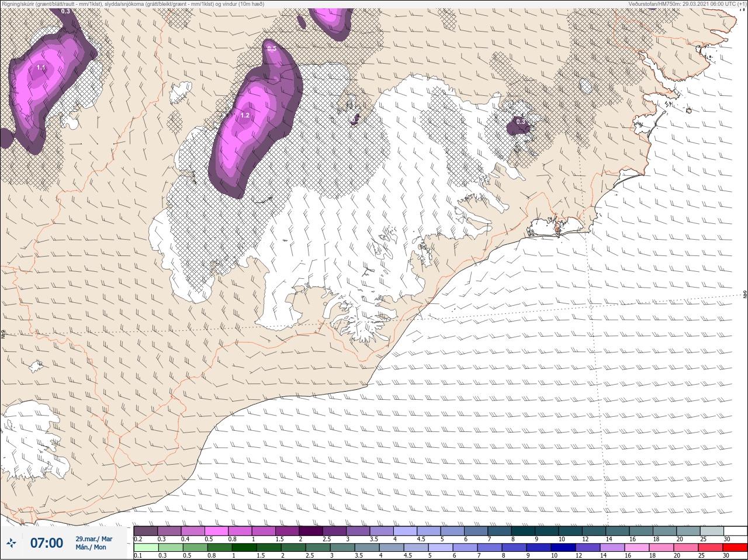Click the upper legend swatch labeled 0.2

coord(146,531)
